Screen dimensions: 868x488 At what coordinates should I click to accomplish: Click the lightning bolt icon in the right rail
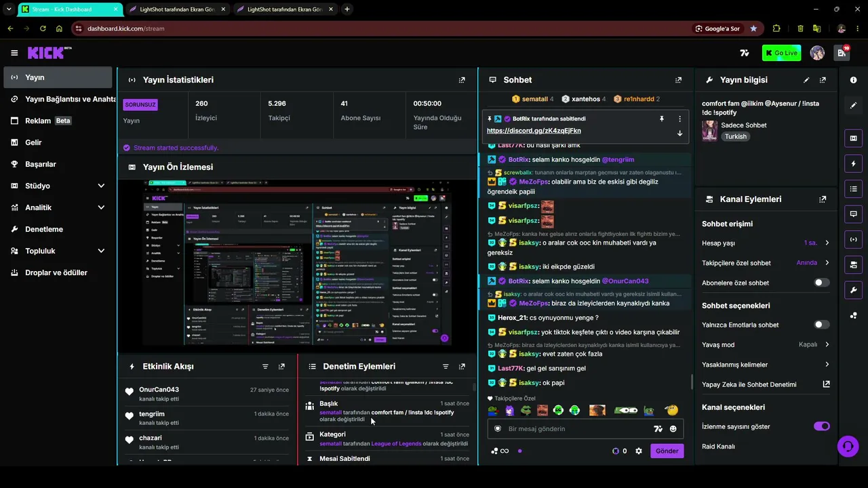(853, 163)
